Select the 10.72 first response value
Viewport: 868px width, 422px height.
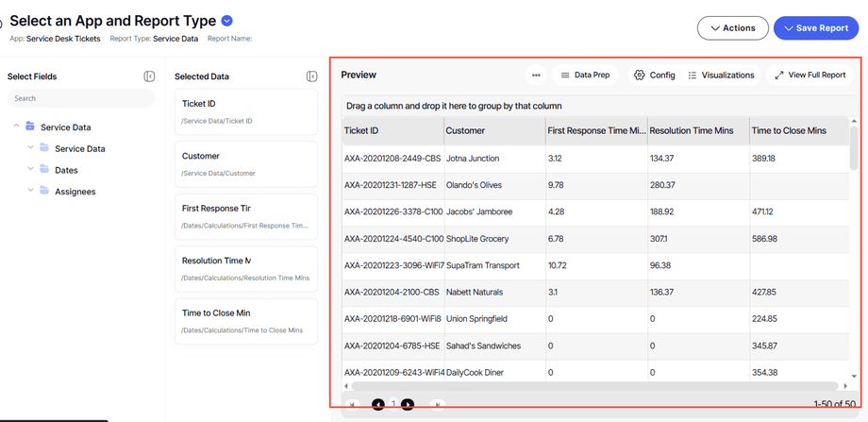click(596, 266)
